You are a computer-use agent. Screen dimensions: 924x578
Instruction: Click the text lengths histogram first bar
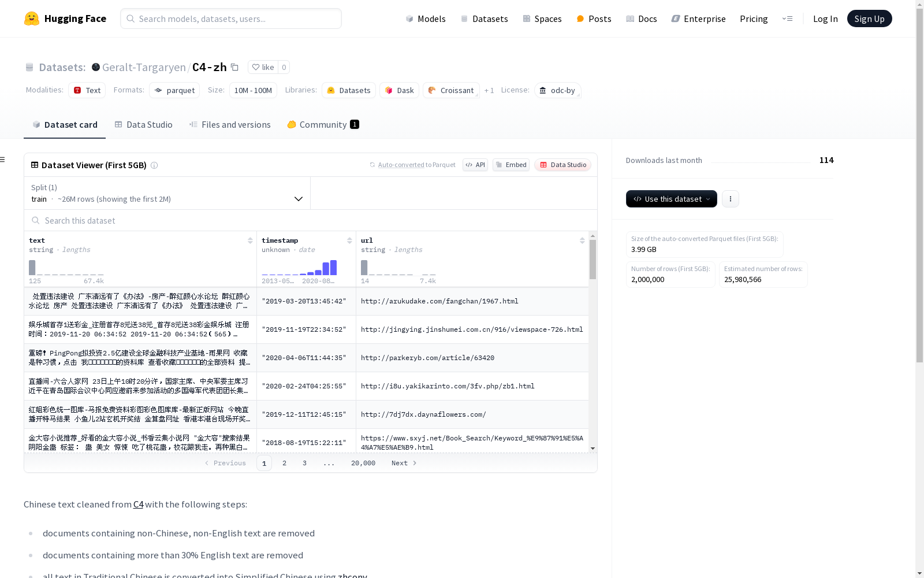[x=32, y=268]
